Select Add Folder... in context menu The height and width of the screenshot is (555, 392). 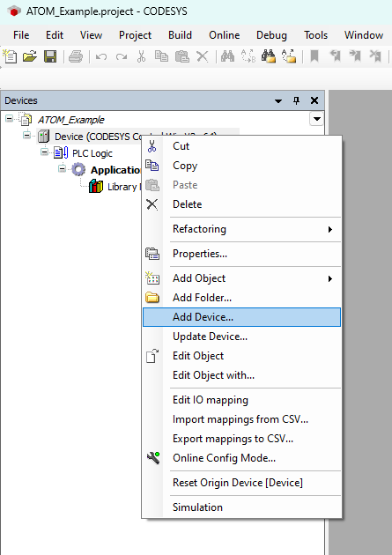click(241, 298)
